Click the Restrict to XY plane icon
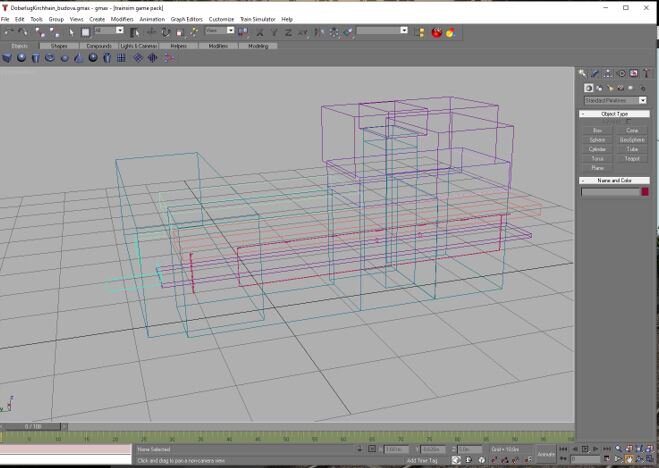Screen dimensions: 659x468 coord(303,32)
